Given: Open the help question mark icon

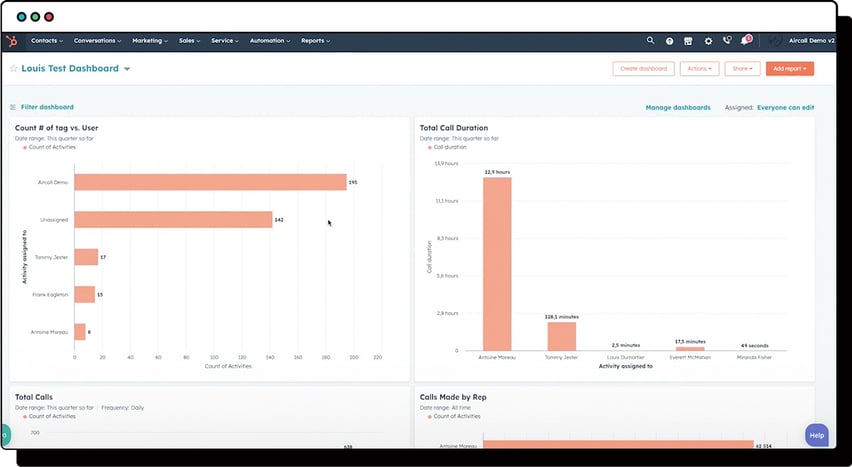Looking at the screenshot, I should tap(669, 41).
